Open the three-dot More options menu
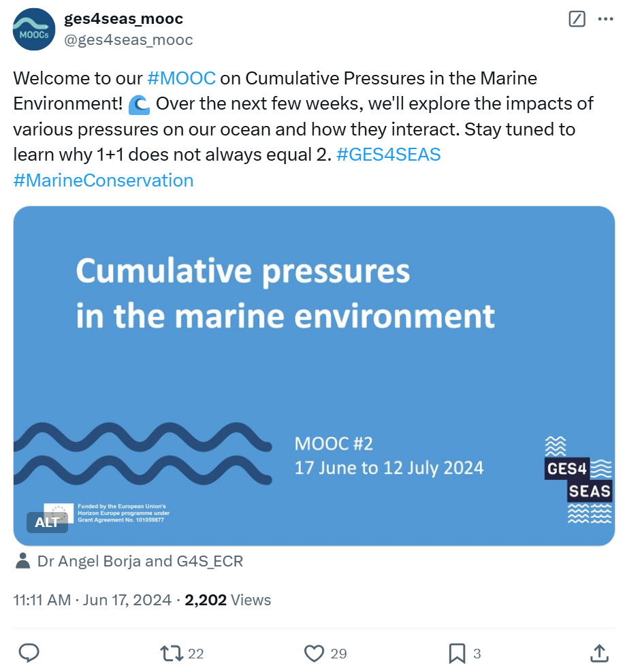The width and height of the screenshot is (625, 672). point(605,20)
